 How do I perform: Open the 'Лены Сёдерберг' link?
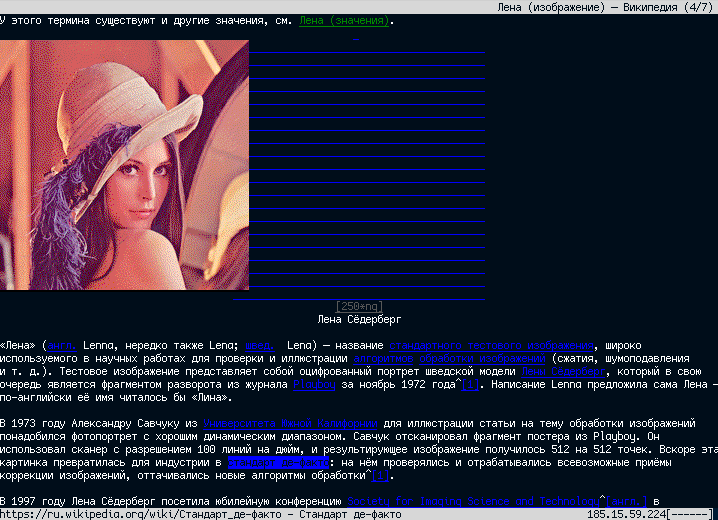pos(563,371)
